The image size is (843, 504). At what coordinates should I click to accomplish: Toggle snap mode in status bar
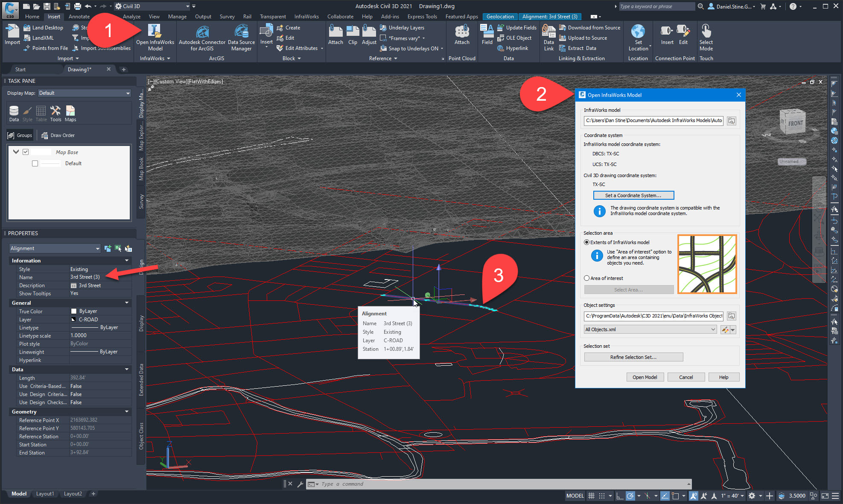(x=602, y=496)
